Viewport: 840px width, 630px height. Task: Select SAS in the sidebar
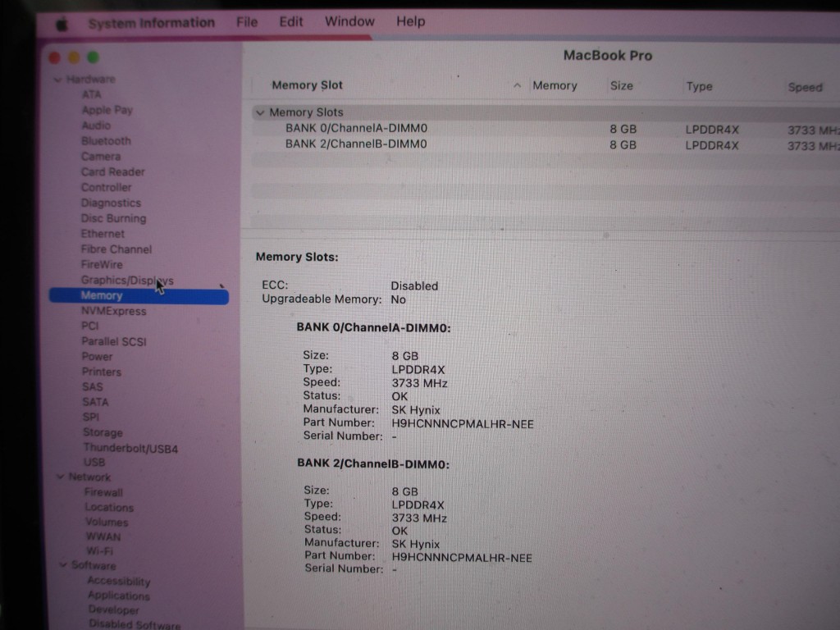[x=92, y=386]
